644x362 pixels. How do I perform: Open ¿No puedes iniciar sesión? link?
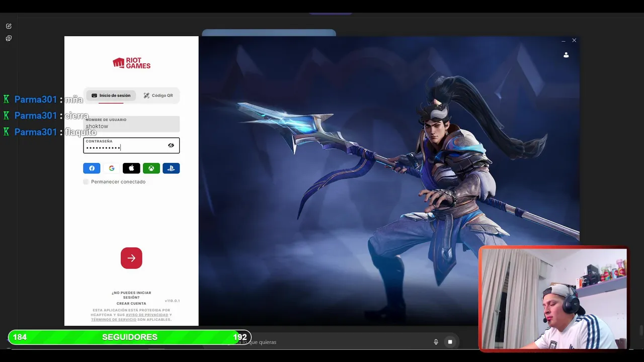pos(131,295)
